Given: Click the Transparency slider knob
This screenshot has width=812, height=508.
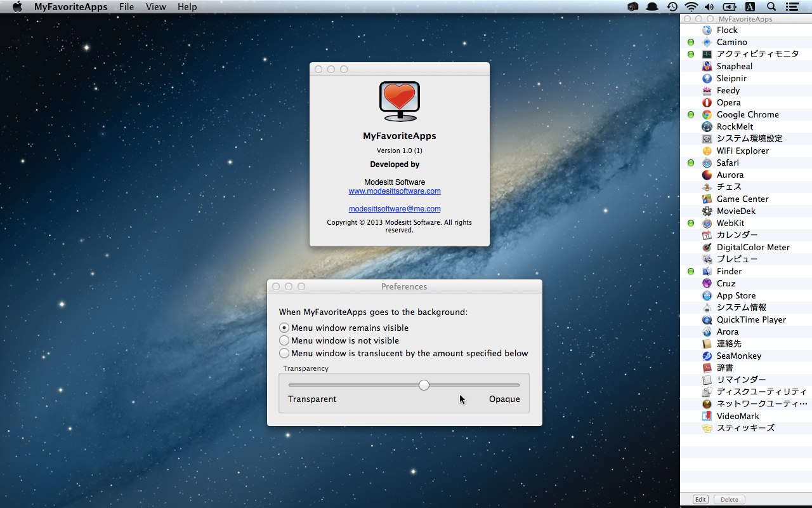Looking at the screenshot, I should (x=424, y=385).
